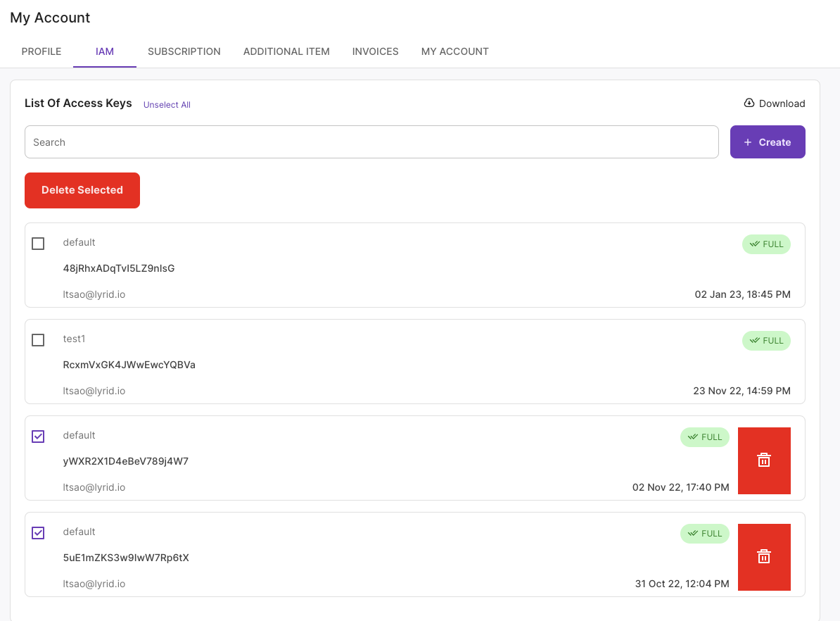This screenshot has width=840, height=621.
Task: Select the checkbox for key 48jRhxADqTvI5LZ9nIsG
Action: (x=38, y=244)
